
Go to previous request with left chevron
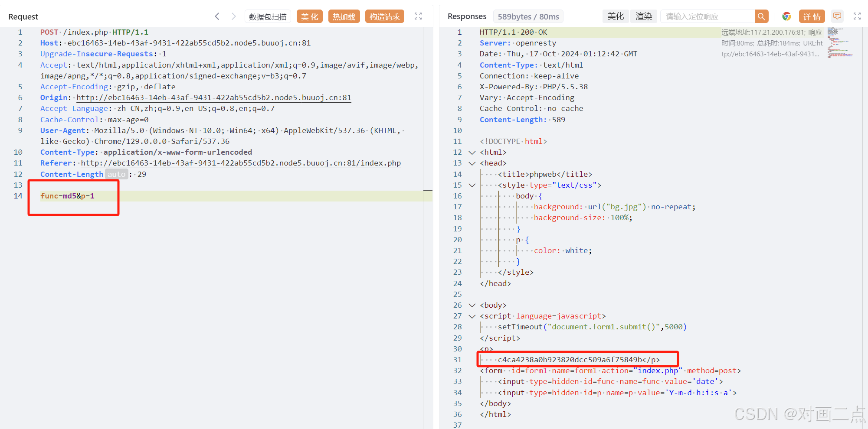click(x=217, y=16)
